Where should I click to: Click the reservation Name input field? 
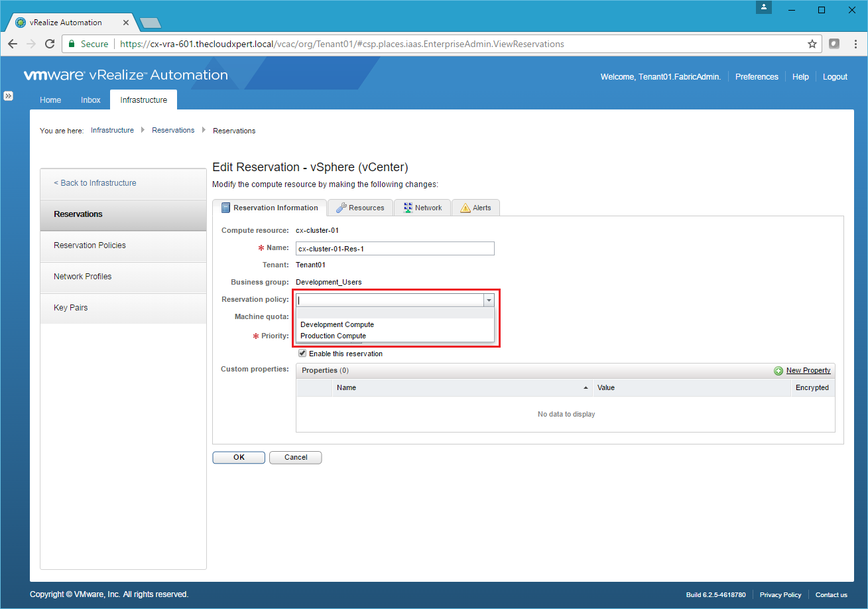coord(395,248)
